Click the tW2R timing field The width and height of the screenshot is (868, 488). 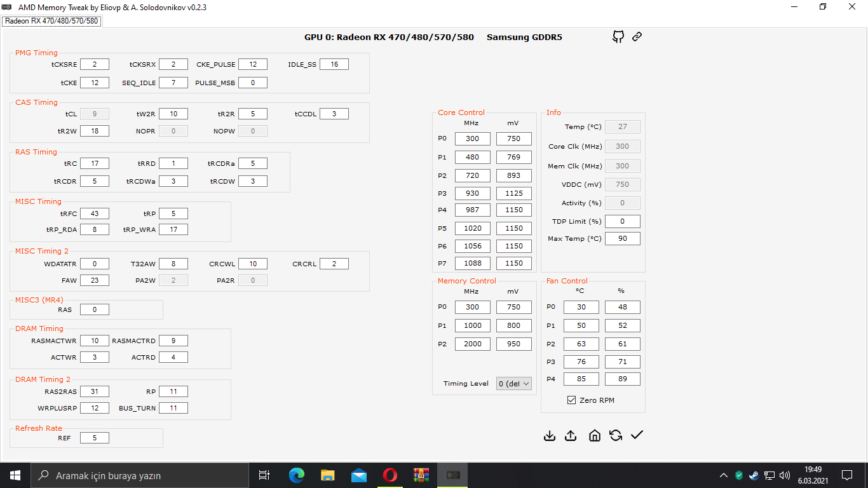click(173, 114)
